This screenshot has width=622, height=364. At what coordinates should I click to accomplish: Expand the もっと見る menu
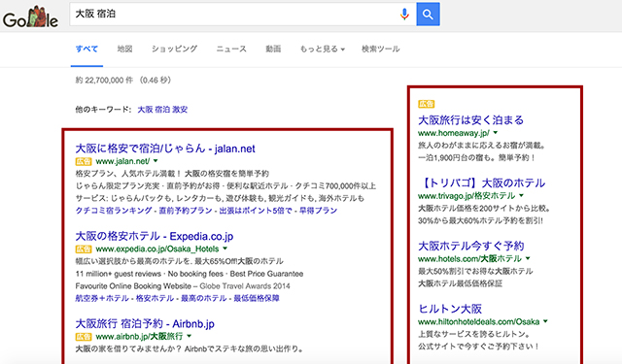pos(322,50)
